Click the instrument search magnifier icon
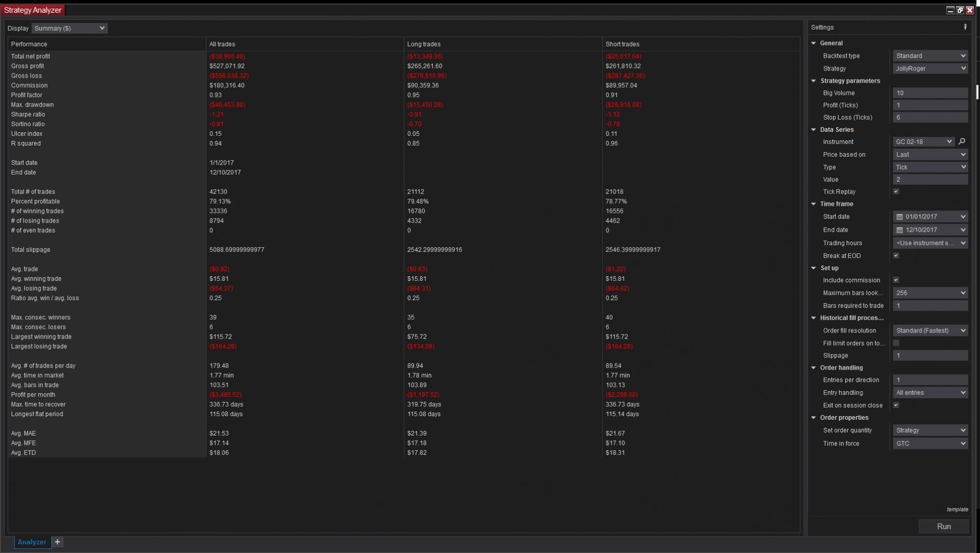Viewport: 980px width, 553px height. click(962, 142)
